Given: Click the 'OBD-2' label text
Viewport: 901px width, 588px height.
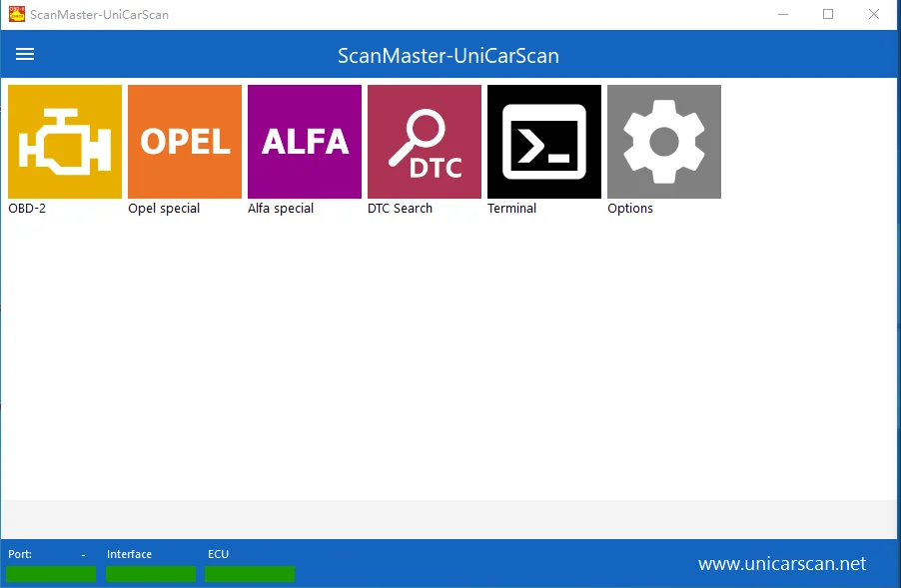Looking at the screenshot, I should (x=27, y=208).
